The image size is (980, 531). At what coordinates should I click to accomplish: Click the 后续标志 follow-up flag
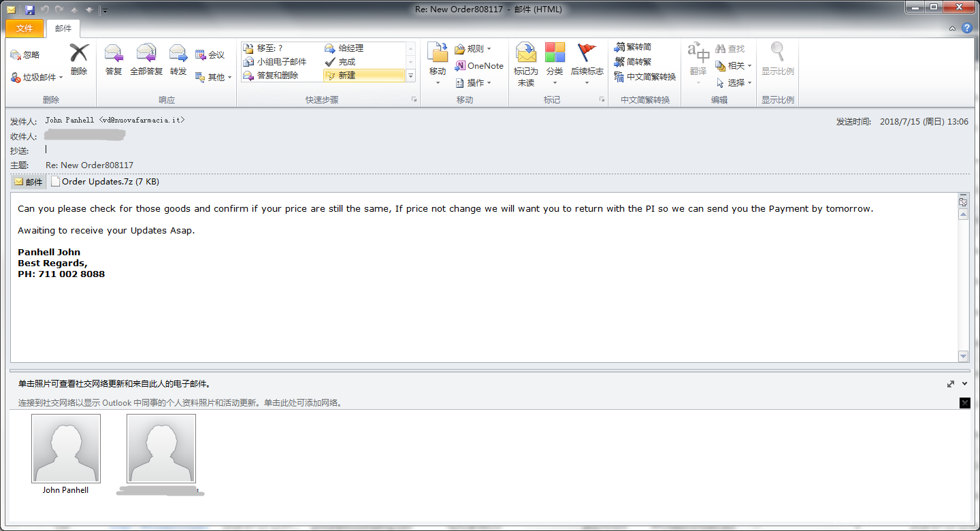pyautogui.click(x=587, y=64)
